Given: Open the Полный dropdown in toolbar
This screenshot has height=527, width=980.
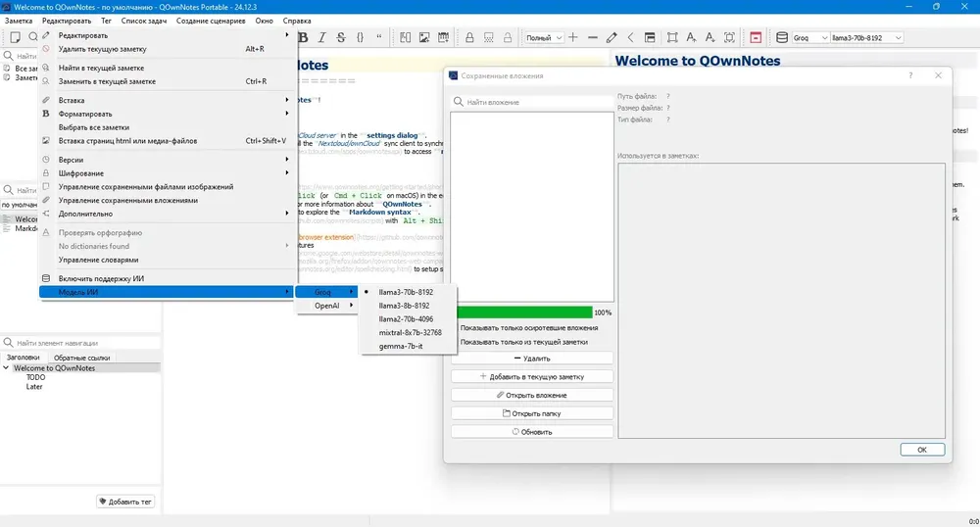Looking at the screenshot, I should pyautogui.click(x=544, y=37).
